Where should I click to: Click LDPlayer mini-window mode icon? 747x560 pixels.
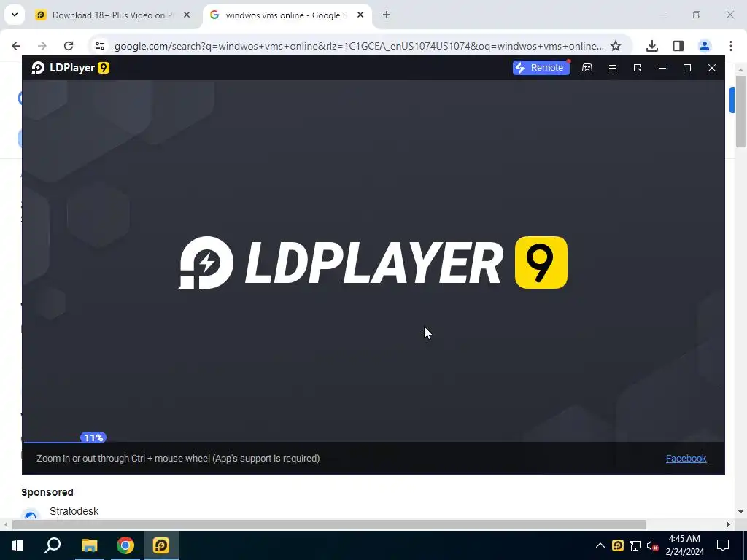(x=638, y=68)
